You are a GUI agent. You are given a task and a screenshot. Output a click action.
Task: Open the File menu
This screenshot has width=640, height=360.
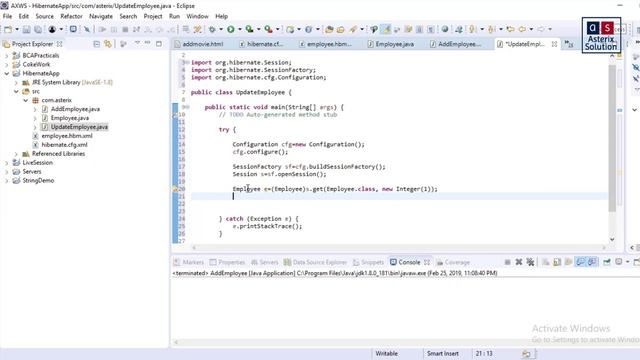7,16
